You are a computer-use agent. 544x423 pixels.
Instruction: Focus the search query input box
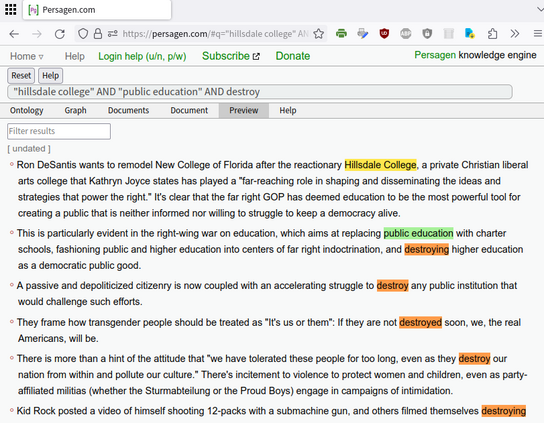pos(260,92)
